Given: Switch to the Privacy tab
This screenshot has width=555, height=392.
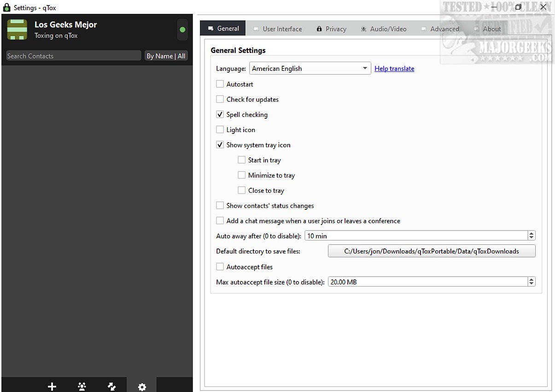Looking at the screenshot, I should [x=331, y=29].
